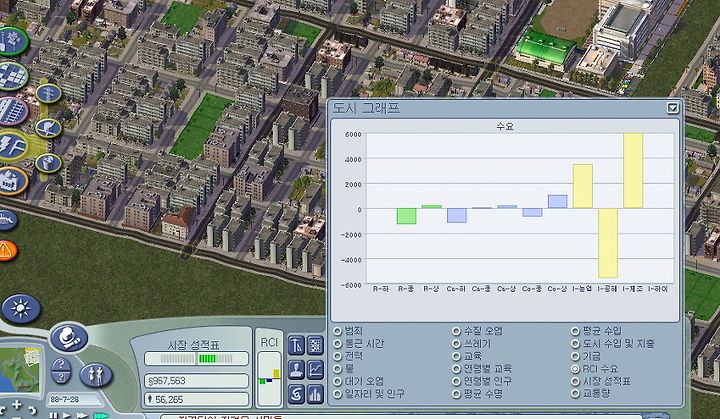The image size is (720, 419).
Task: Zoom in with the plus button
Action: coord(17,404)
